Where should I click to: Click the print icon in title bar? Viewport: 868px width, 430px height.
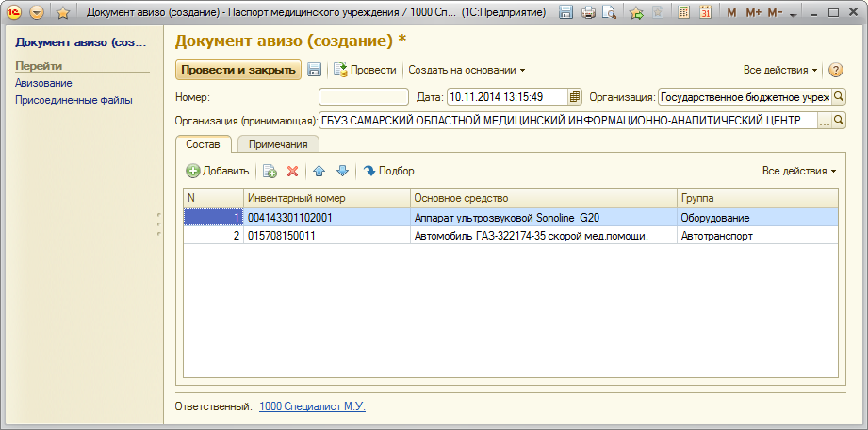click(x=588, y=12)
